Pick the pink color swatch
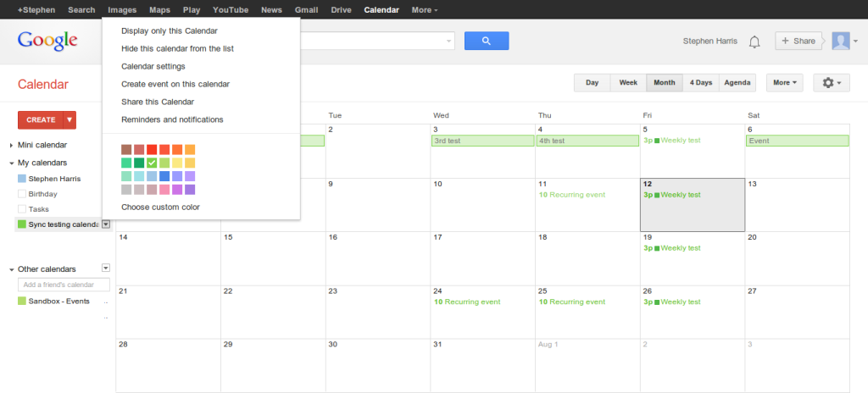Viewport: 868px width, 393px height. coord(164,190)
